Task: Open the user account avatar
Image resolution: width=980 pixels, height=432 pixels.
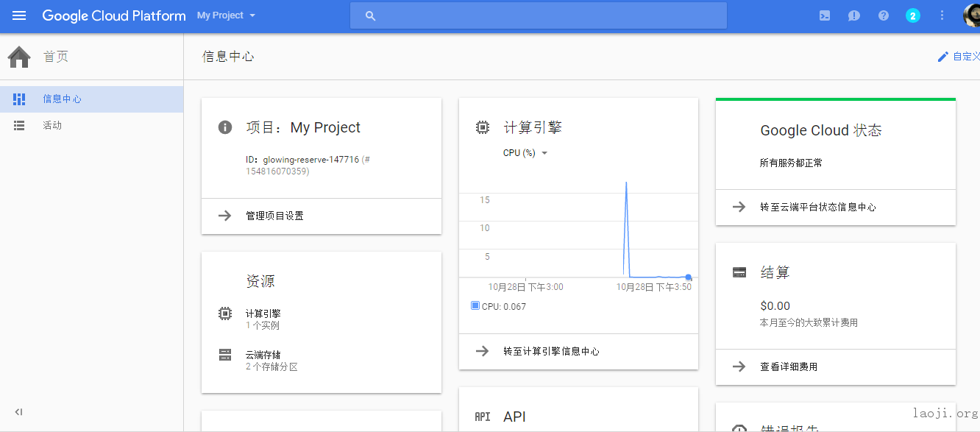Action: [972, 15]
